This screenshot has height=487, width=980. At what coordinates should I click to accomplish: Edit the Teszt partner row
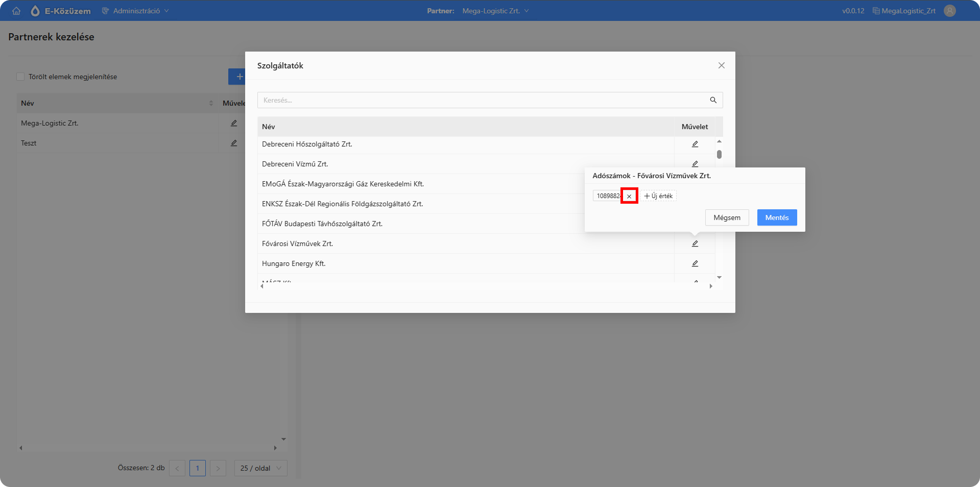click(234, 143)
